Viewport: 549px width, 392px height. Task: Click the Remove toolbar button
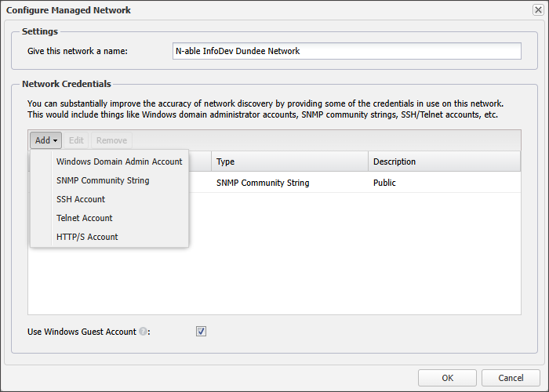111,140
